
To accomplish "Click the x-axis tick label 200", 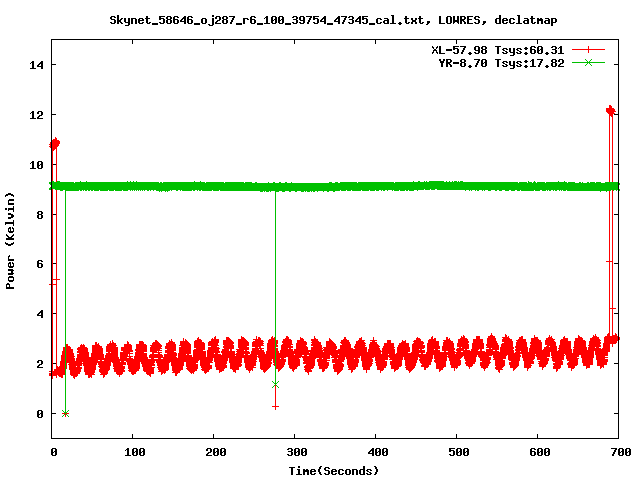I will 216,452.
